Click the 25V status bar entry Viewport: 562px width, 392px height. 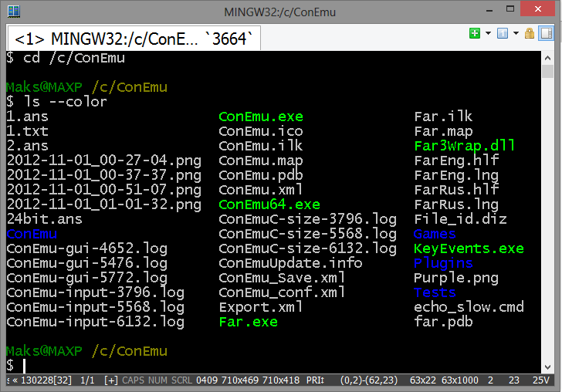click(x=541, y=380)
